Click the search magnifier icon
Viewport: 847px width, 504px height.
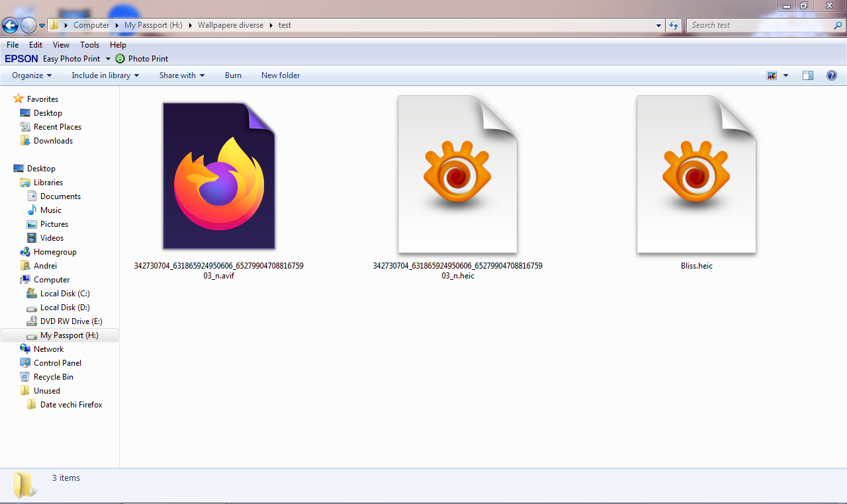(x=838, y=25)
